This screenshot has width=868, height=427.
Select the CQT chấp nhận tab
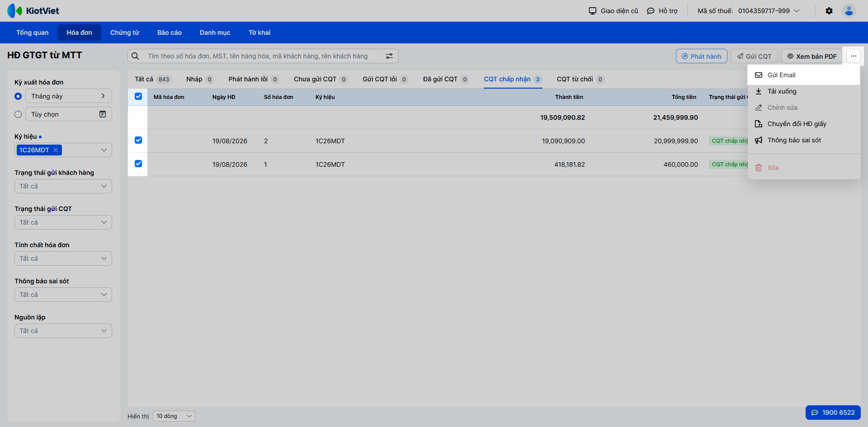click(513, 79)
